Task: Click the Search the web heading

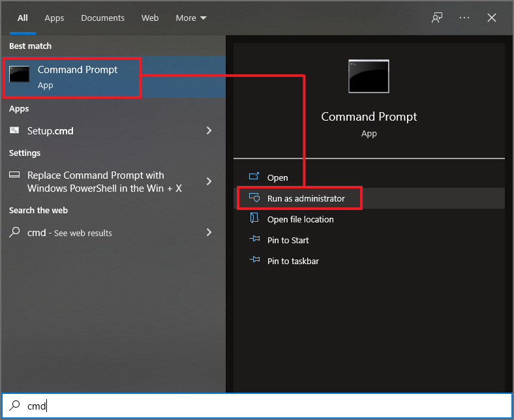Action: pos(38,211)
